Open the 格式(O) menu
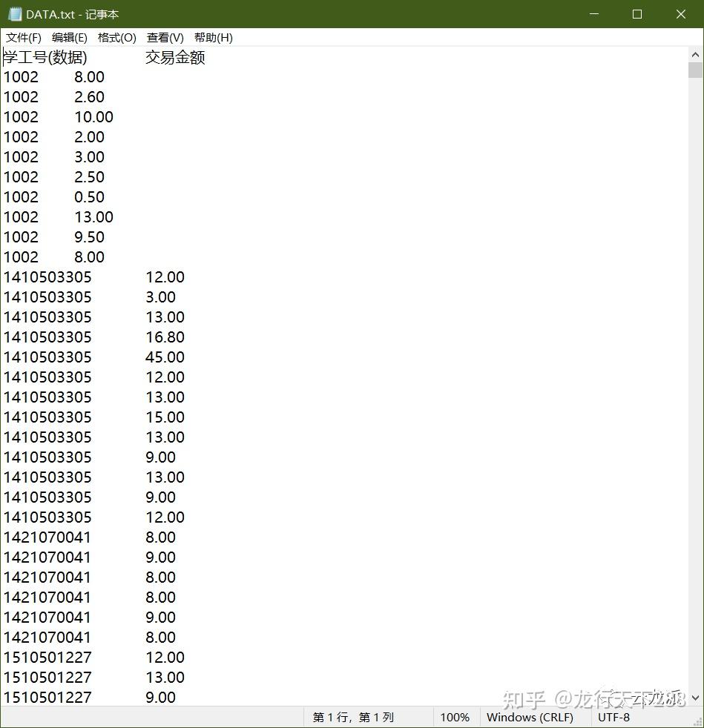The height and width of the screenshot is (728, 704). (x=116, y=37)
